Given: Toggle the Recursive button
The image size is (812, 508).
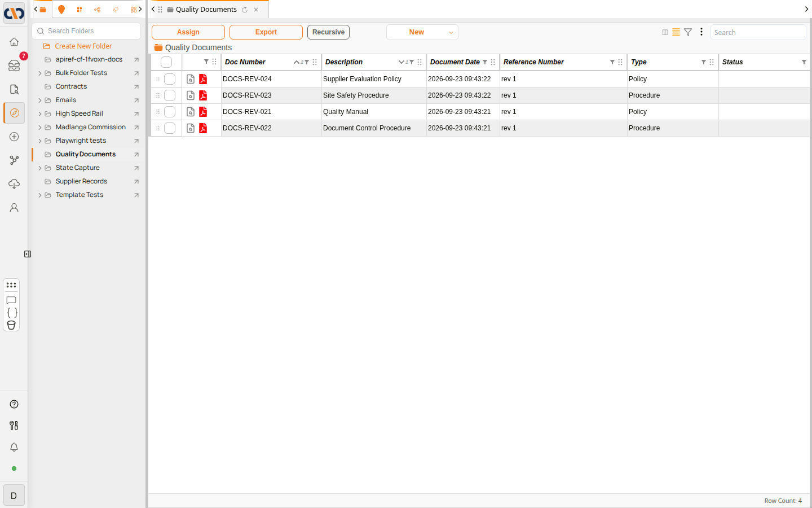Looking at the screenshot, I should coord(328,32).
